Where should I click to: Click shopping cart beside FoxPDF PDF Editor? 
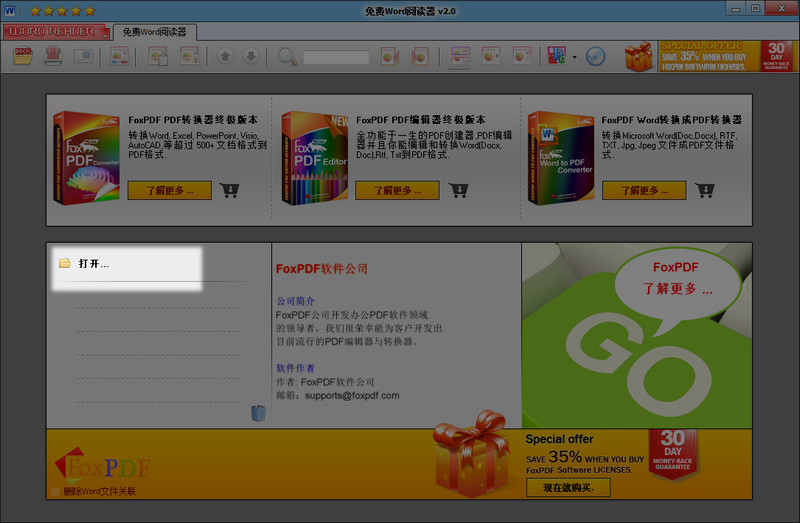[458, 190]
